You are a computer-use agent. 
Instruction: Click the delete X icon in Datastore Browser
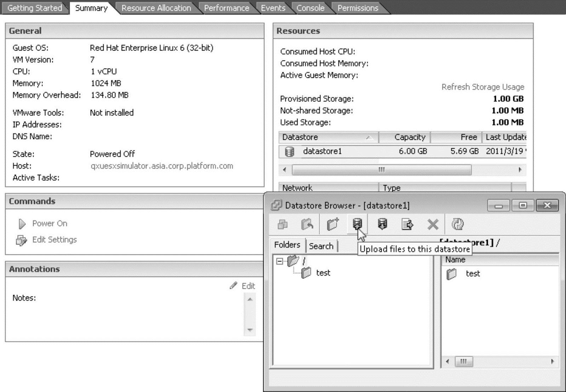tap(433, 224)
